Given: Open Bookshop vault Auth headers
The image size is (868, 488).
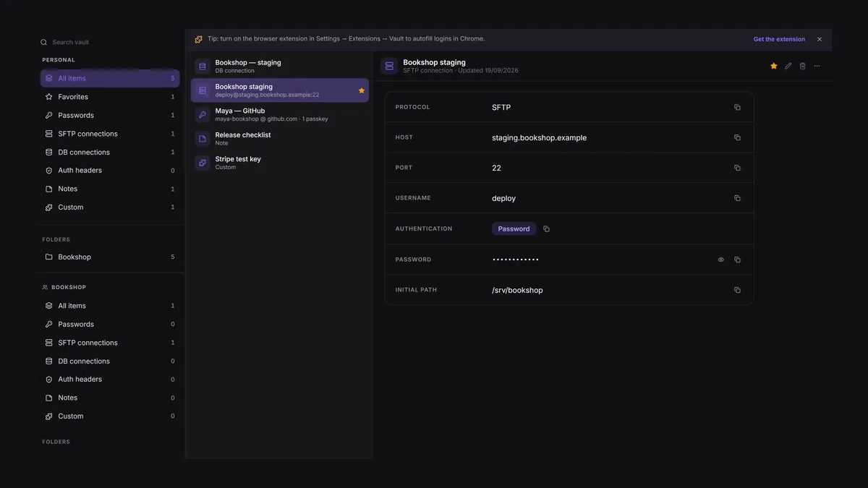Looking at the screenshot, I should (110, 380).
